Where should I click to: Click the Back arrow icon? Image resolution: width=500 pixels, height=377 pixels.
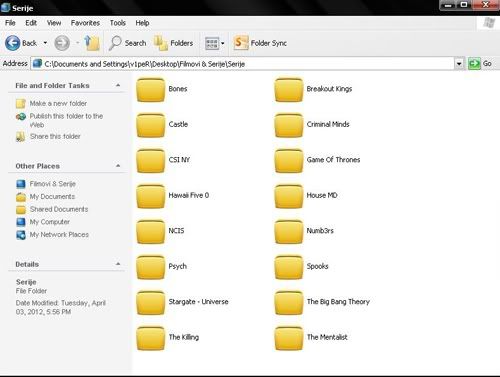coord(13,43)
